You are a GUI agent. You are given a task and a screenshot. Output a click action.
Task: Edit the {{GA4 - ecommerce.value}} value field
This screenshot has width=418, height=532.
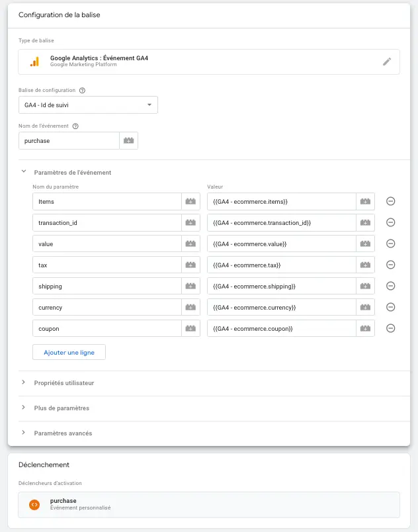[282, 244]
